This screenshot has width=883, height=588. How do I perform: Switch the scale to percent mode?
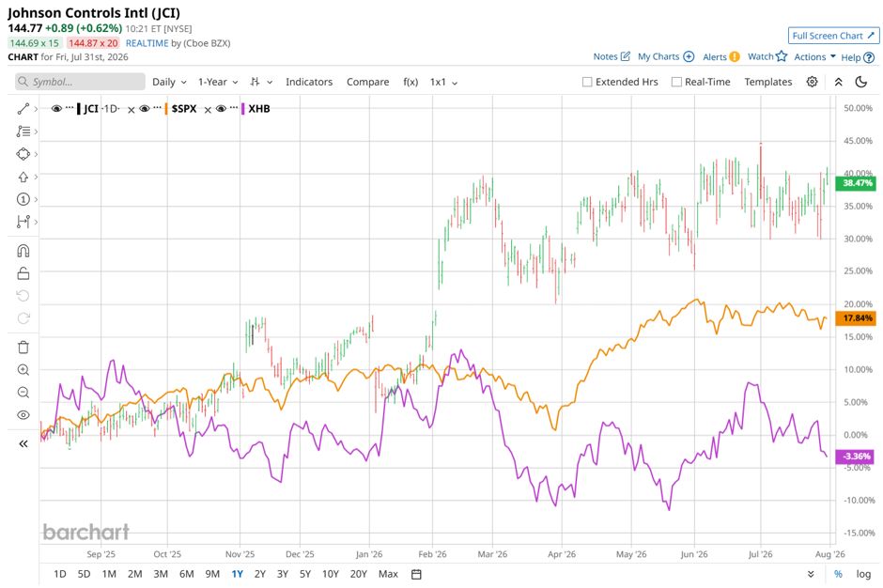[x=838, y=574]
